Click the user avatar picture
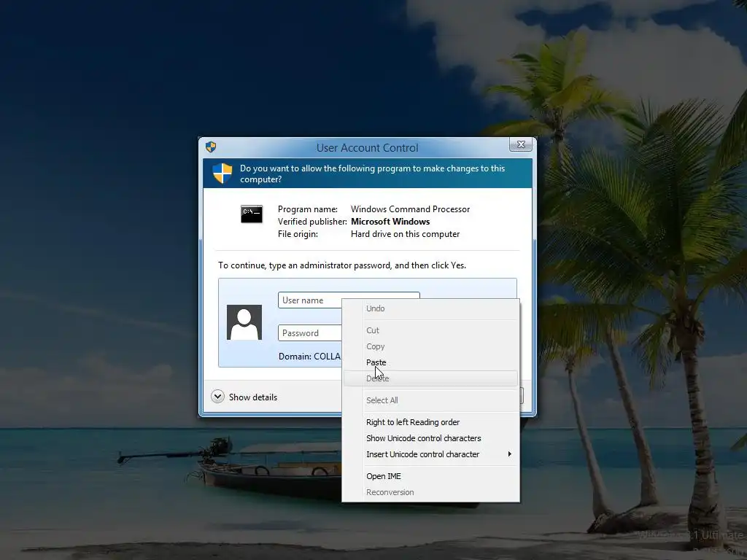747x560 pixels. coord(244,322)
